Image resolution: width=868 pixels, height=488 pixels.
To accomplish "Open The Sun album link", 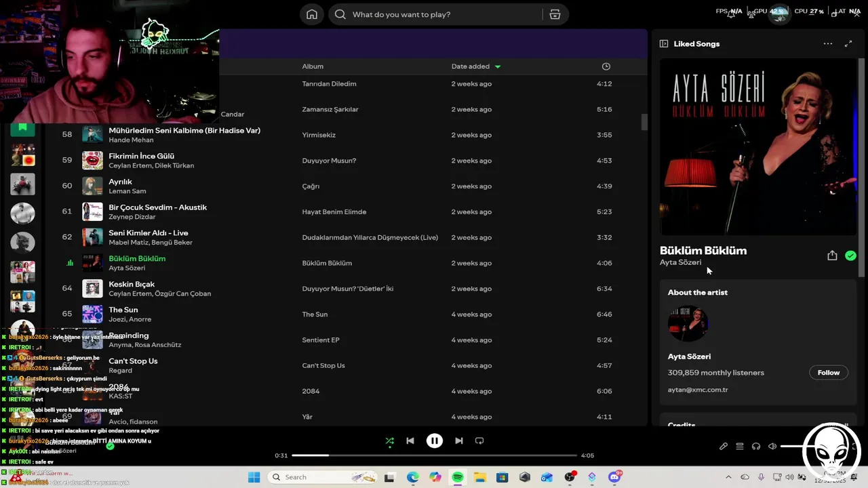I will 315,314.
